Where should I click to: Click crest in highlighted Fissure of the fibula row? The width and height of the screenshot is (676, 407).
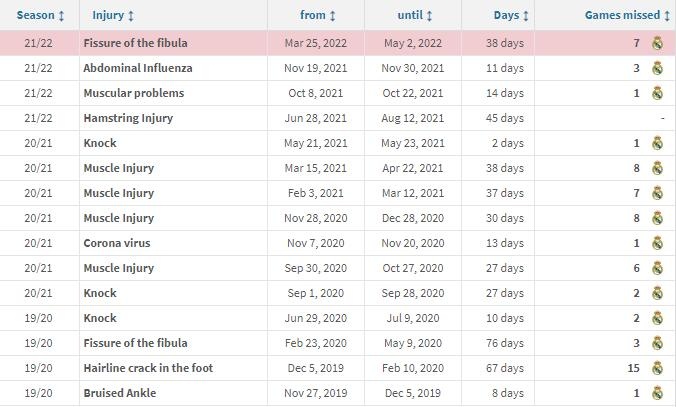[657, 43]
